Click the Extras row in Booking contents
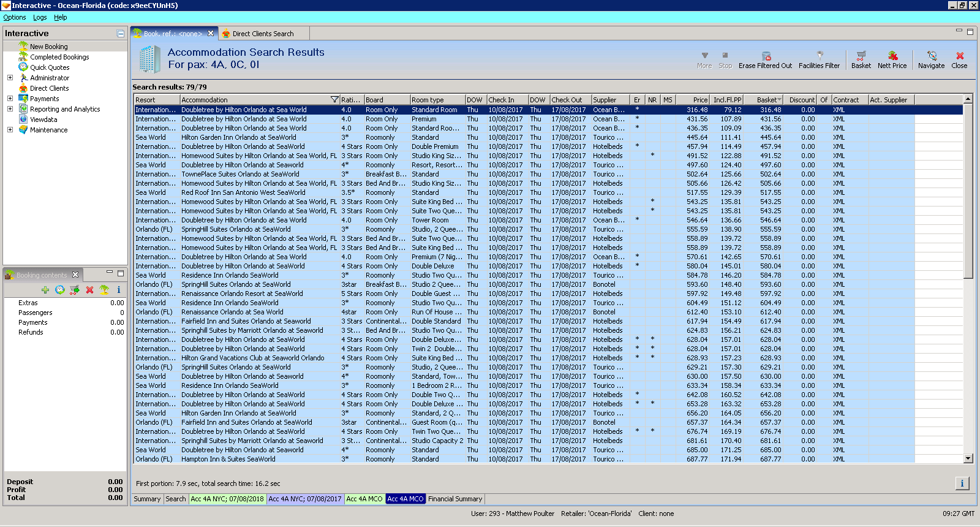The image size is (980, 527). pyautogui.click(x=65, y=303)
